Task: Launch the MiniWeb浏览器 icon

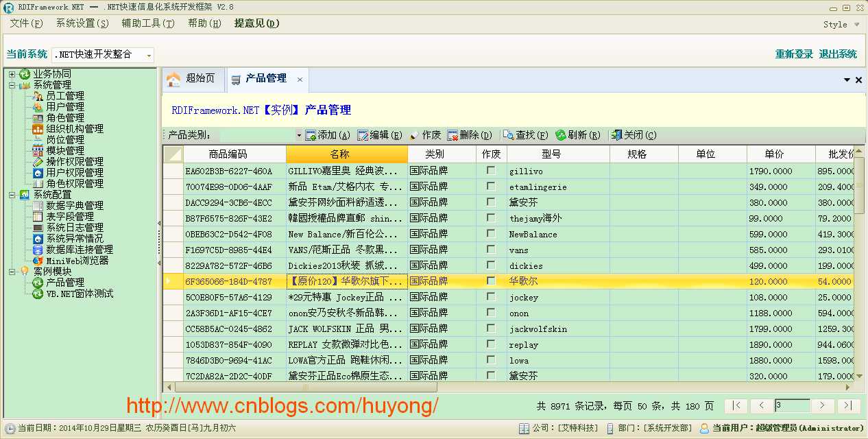Action: pos(38,261)
